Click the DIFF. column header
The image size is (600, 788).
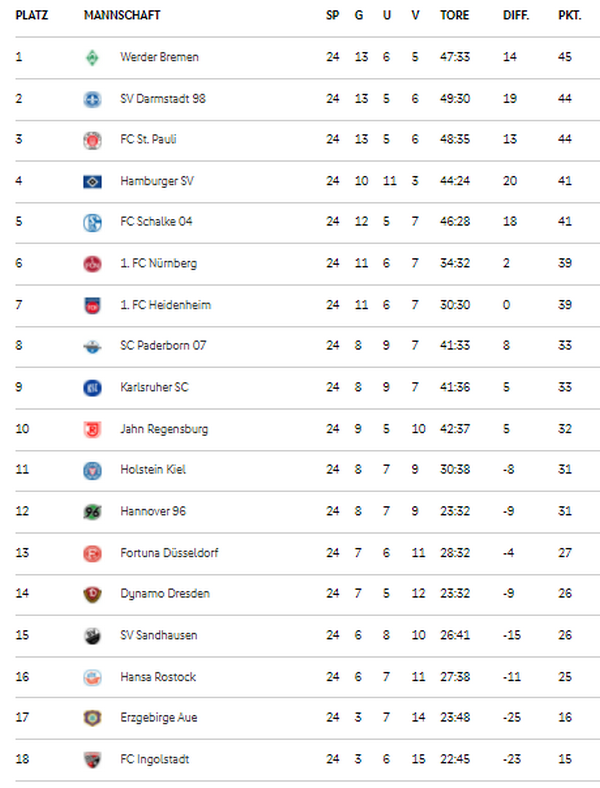[516, 16]
